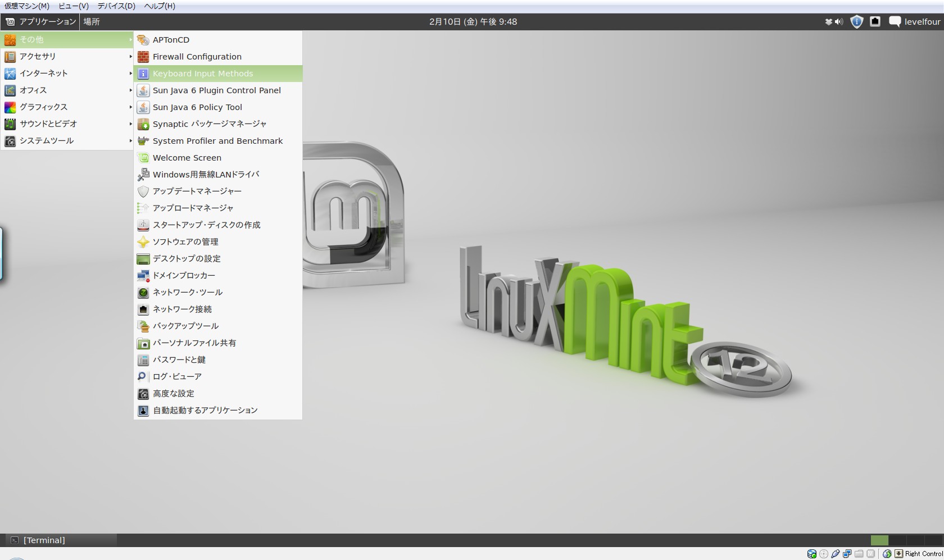This screenshot has width=944, height=560.
Task: Expand the オフィス submenu arrow
Action: click(x=130, y=90)
